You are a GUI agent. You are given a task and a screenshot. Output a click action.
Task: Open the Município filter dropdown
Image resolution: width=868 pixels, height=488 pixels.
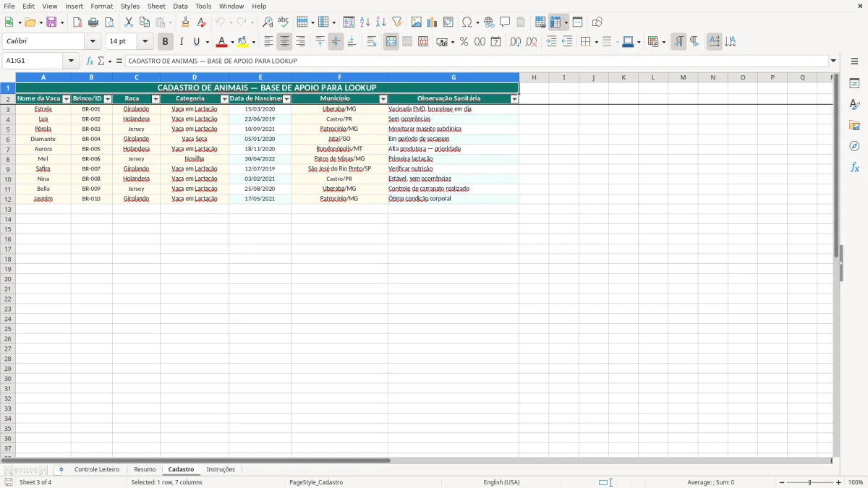pos(383,99)
